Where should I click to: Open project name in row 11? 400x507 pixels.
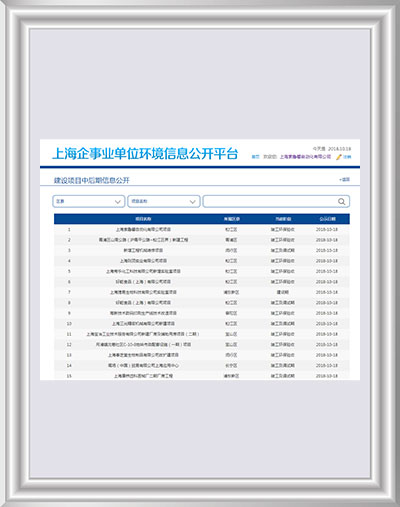(143, 334)
